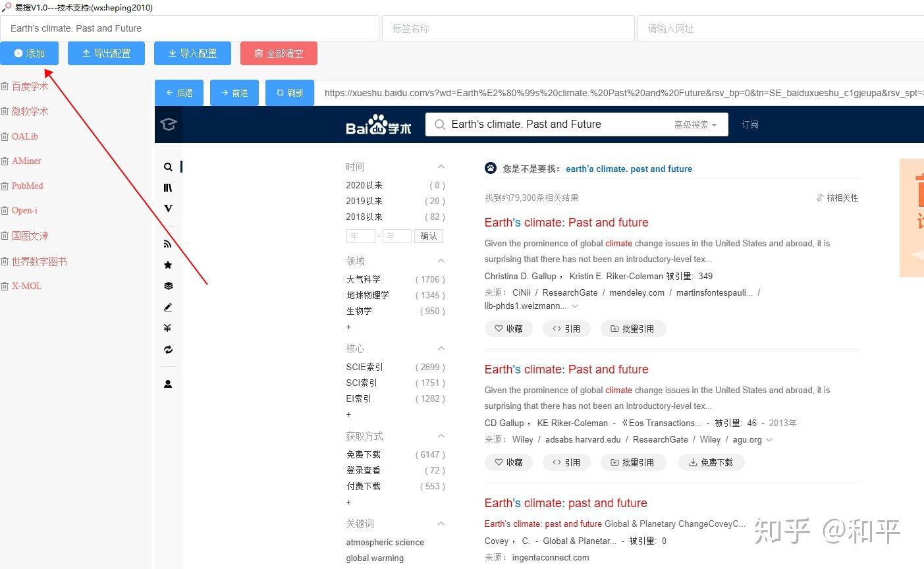The width and height of the screenshot is (924, 569).
Task: Reload page with the 刷新 button
Action: (x=290, y=93)
